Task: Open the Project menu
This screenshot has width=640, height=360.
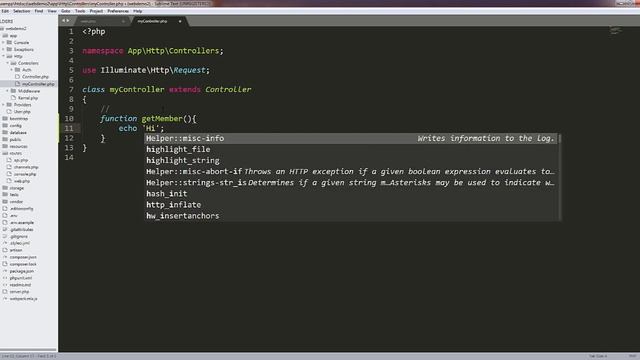Action: pos(96,11)
